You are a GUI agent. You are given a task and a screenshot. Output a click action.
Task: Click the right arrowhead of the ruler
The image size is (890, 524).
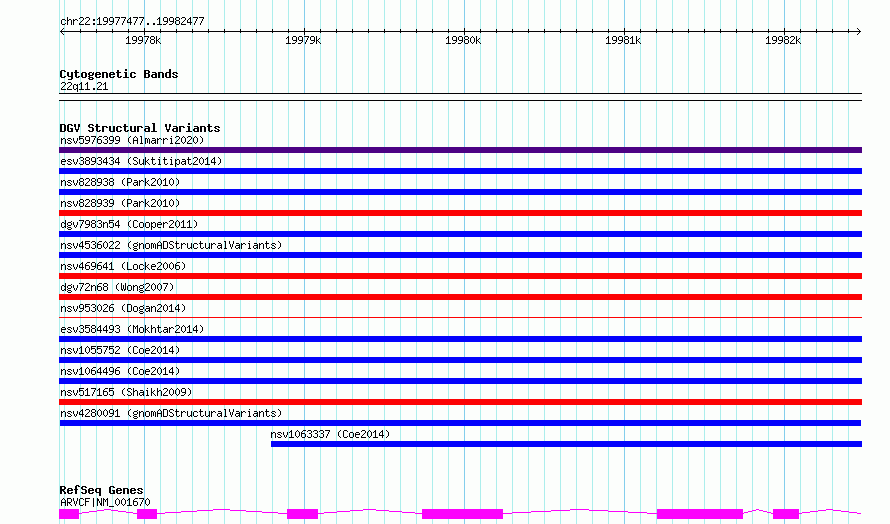pos(859,31)
